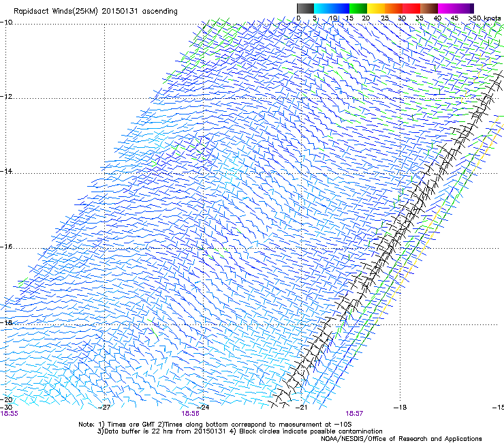Viewport: 504px width, 443px height.
Task: Click the '-24' longitude axis label
Action: 203,408
